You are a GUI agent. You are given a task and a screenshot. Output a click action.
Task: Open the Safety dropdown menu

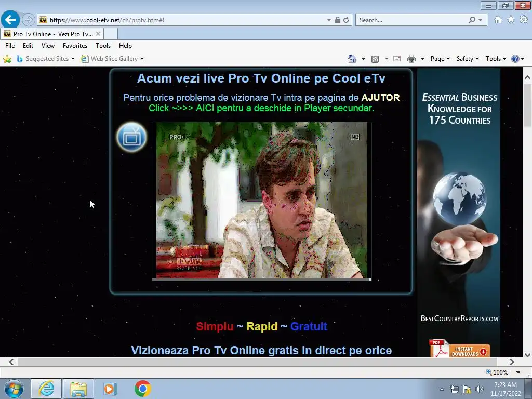[x=468, y=59]
